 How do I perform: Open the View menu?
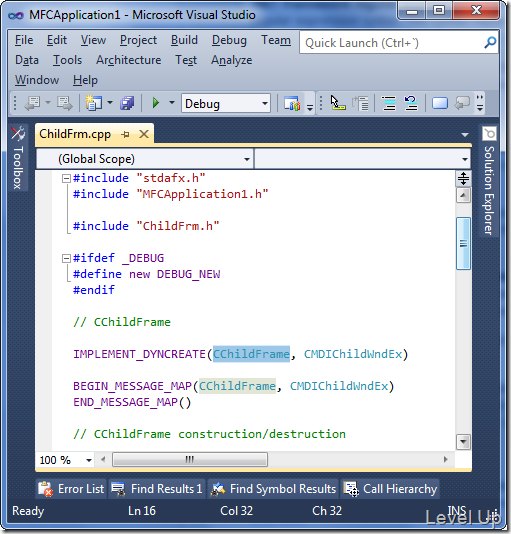click(93, 40)
